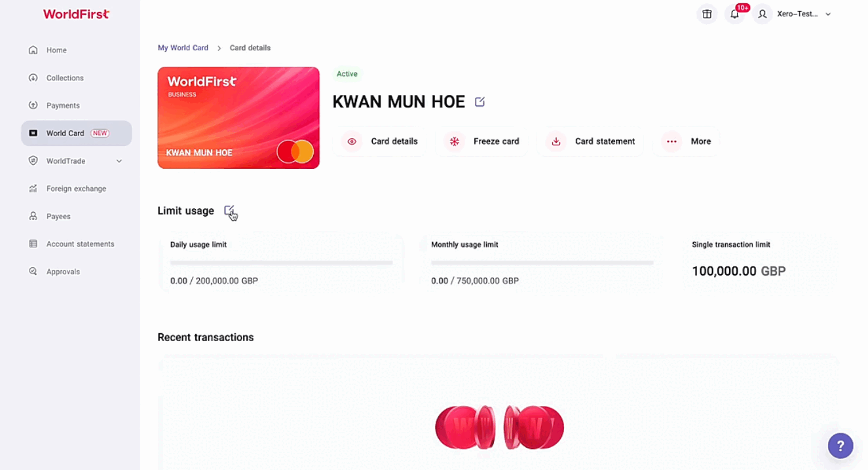
Task: Click the Daily usage limit progress bar
Action: click(x=282, y=262)
